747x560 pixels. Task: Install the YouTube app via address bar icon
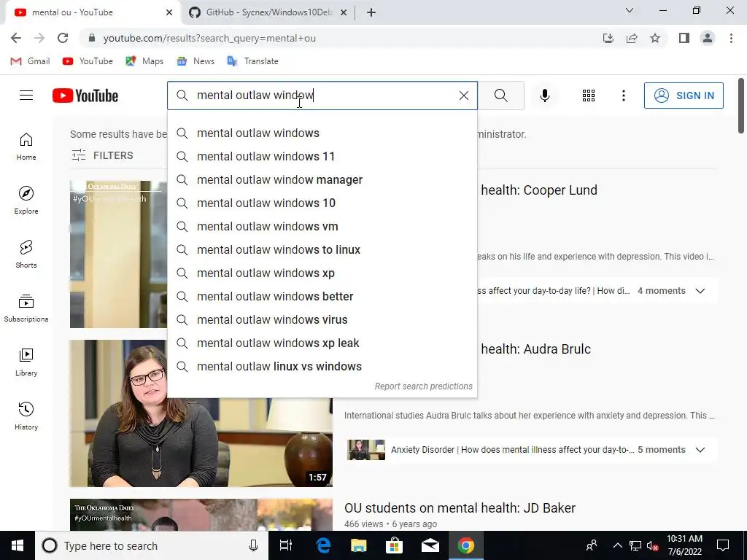608,38
